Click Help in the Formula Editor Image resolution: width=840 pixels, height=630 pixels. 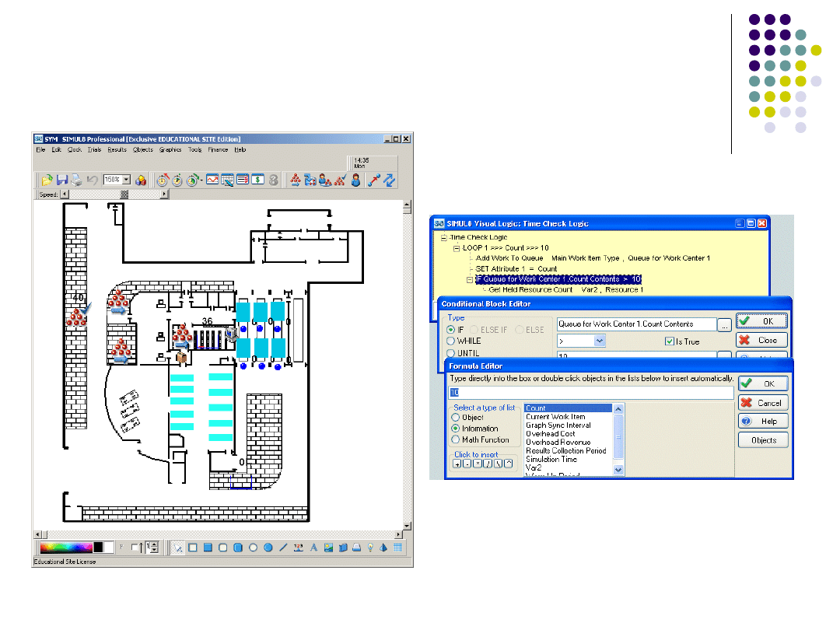coord(763,421)
